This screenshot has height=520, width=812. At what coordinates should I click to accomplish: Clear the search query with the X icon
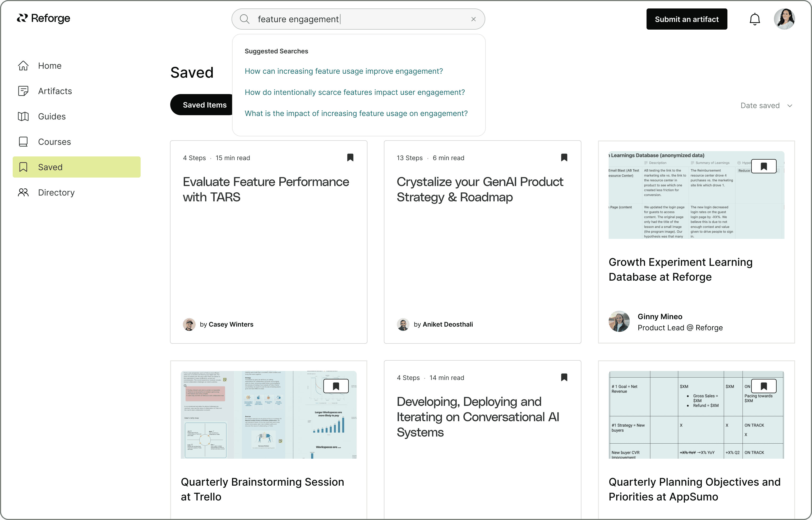[473, 19]
